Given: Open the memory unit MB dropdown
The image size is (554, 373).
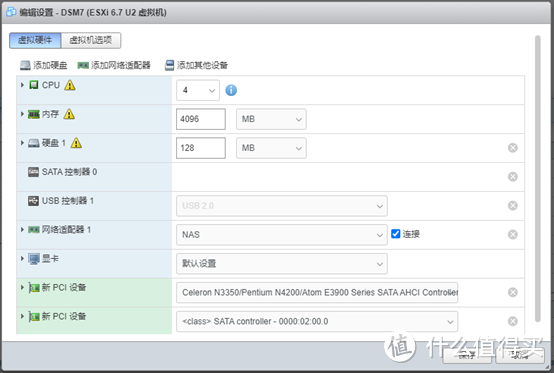Looking at the screenshot, I should pos(271,119).
